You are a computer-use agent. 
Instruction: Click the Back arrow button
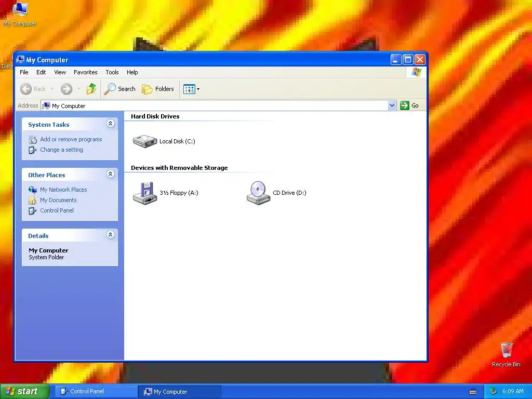pos(26,89)
